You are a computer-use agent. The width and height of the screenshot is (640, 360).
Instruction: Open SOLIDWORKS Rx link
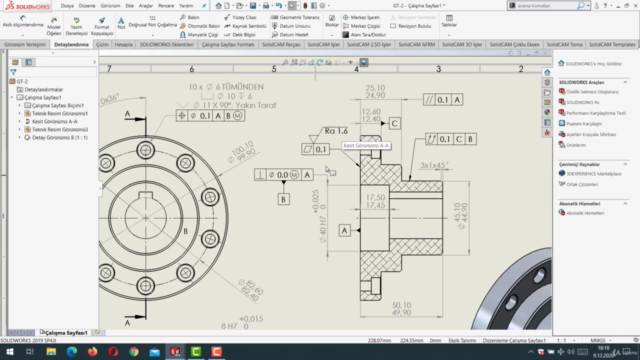tap(579, 102)
